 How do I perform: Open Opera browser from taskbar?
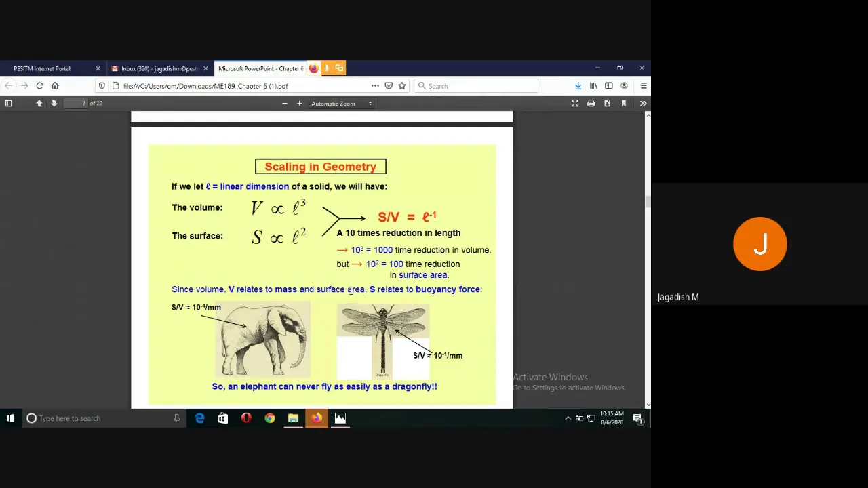[246, 418]
